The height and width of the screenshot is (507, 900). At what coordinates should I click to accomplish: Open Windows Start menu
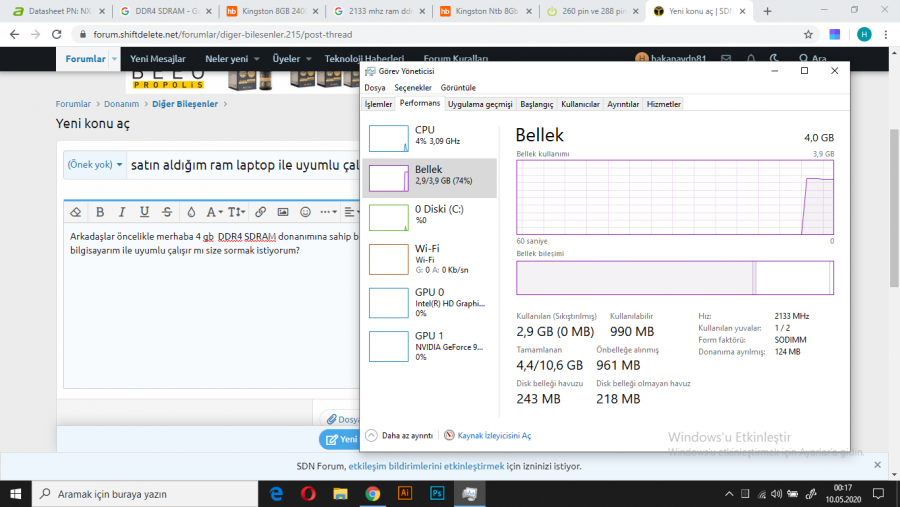coord(15,494)
